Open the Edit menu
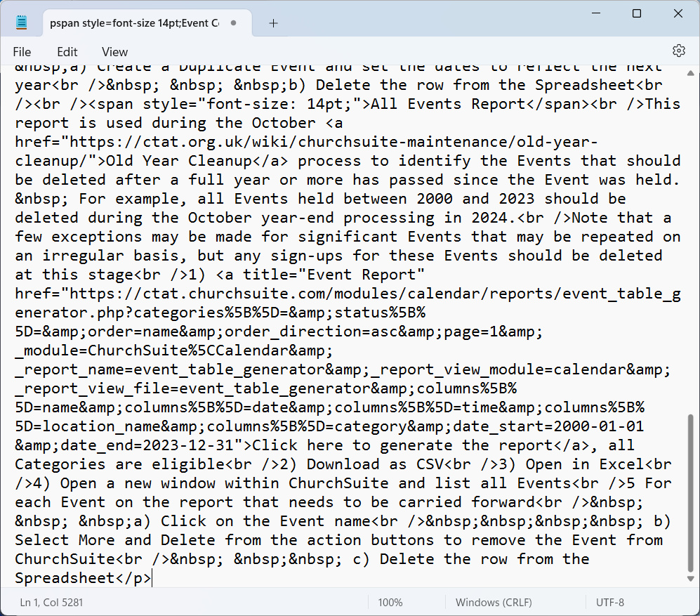 click(67, 52)
